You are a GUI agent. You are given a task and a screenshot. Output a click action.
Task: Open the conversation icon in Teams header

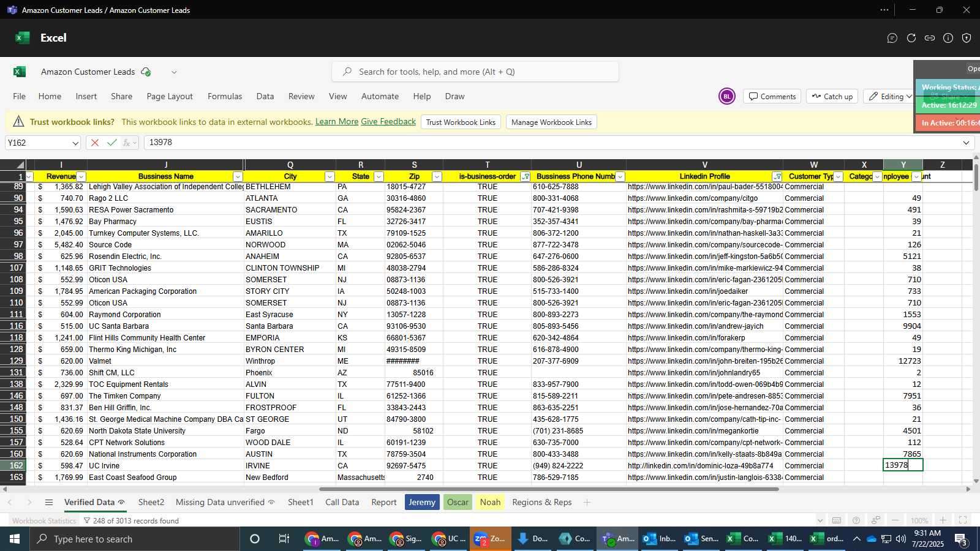pyautogui.click(x=892, y=38)
